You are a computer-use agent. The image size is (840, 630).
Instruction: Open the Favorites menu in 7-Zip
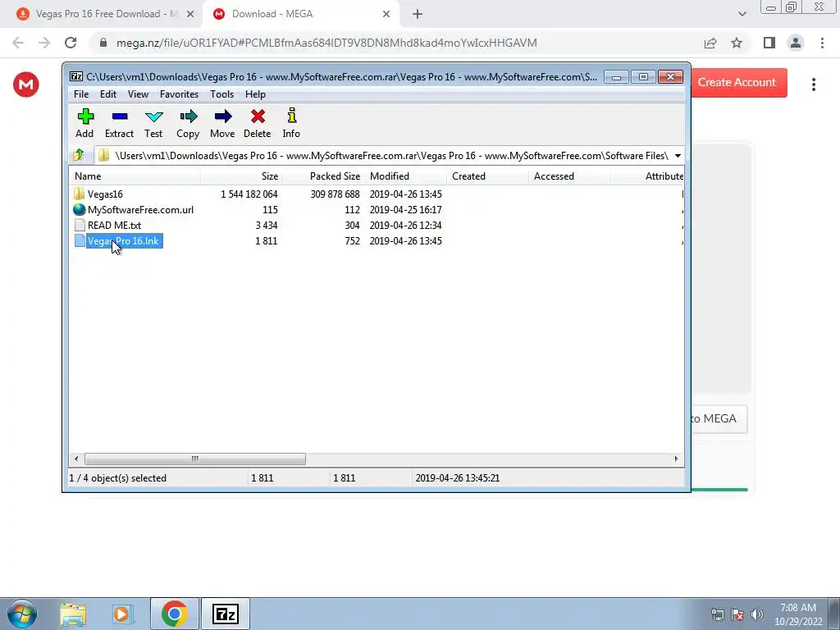[180, 94]
